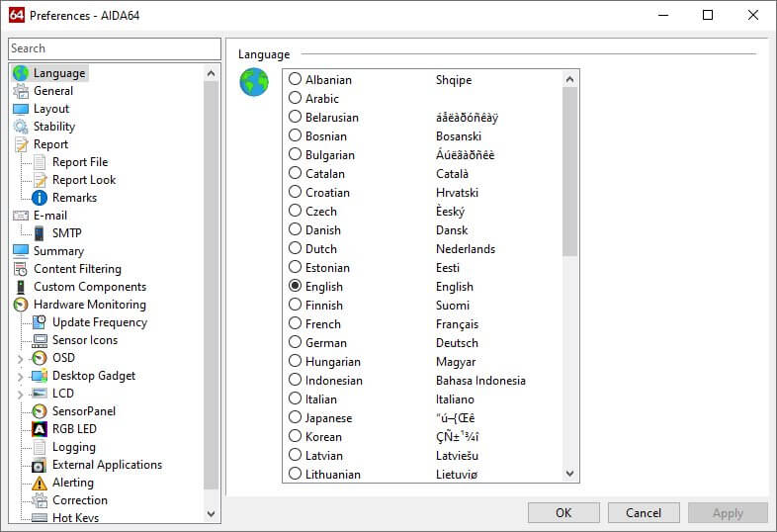The width and height of the screenshot is (777, 532).
Task: Click the Desktop Gadget icon
Action: 40,376
